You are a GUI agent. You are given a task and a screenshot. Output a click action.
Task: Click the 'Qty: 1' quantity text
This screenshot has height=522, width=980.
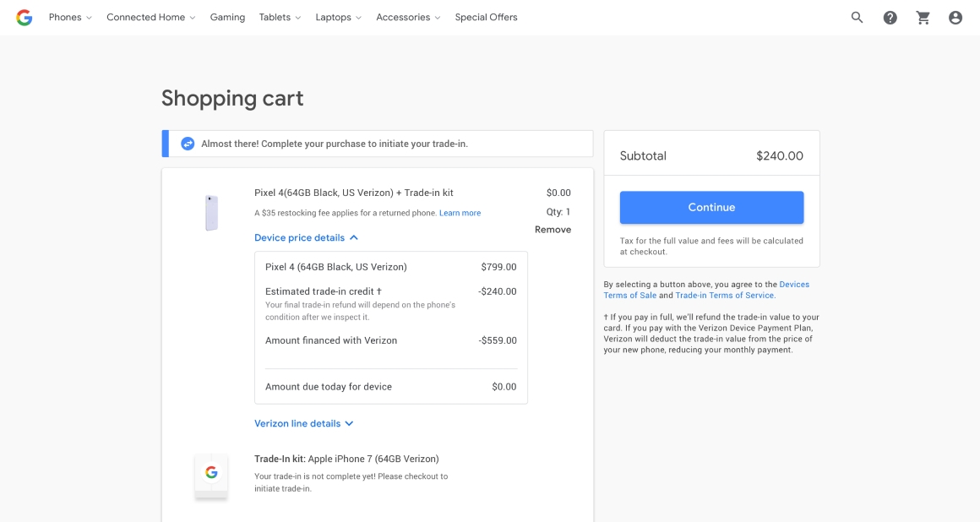558,212
